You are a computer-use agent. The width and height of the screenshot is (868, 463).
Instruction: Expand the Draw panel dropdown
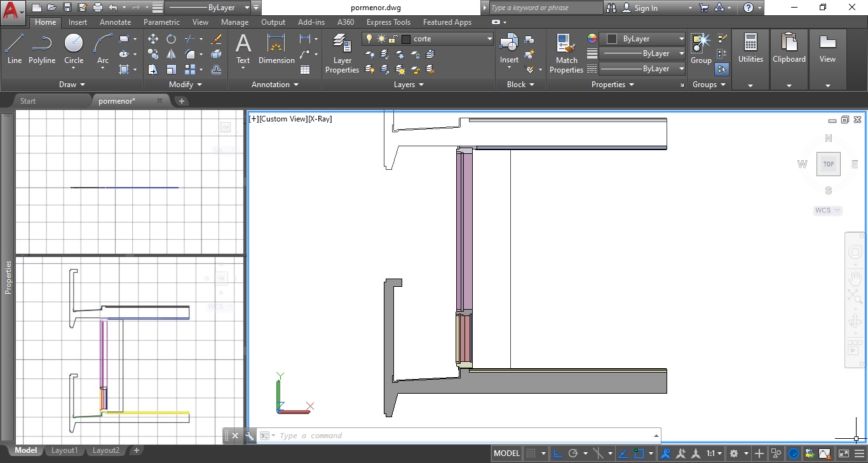[x=72, y=84]
